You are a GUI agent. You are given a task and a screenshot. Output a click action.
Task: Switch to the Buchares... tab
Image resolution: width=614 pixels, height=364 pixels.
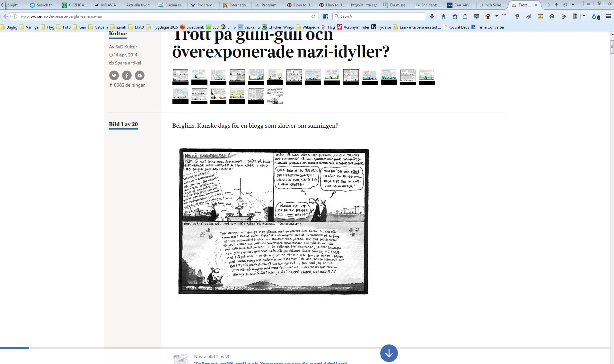pyautogui.click(x=171, y=5)
